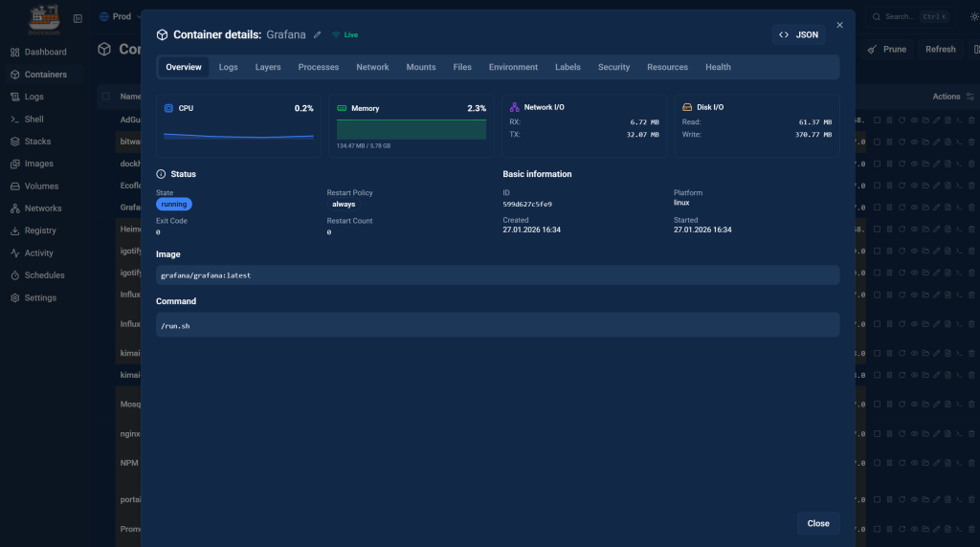
Task: Switch to the Environment tab
Action: tap(513, 67)
